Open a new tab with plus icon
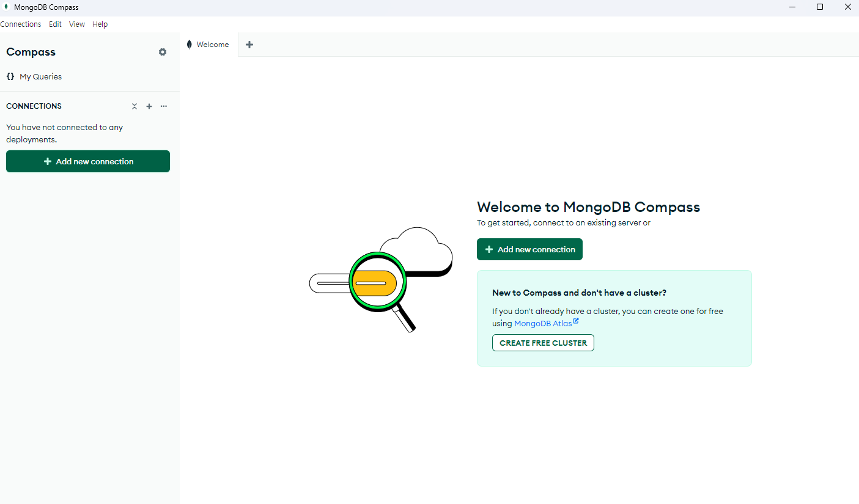 249,45
